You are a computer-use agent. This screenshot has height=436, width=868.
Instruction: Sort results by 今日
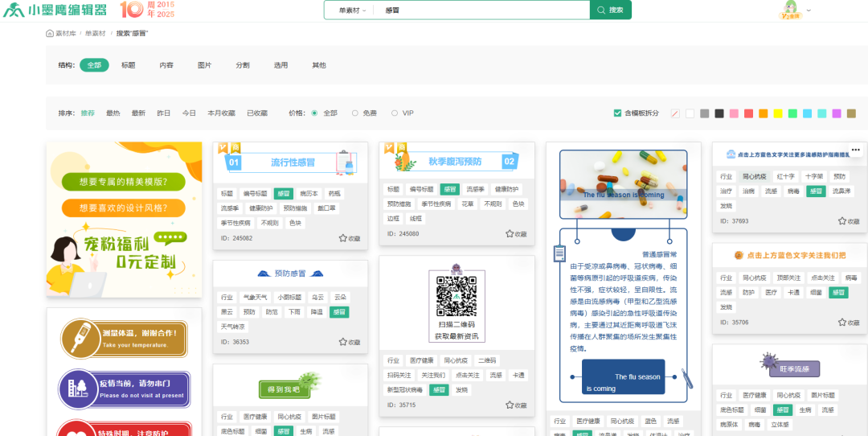190,113
